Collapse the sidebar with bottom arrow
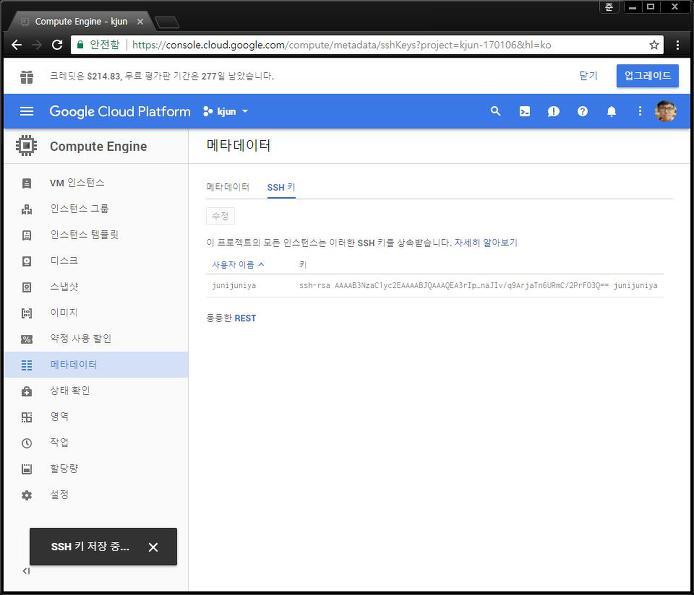694x595 pixels. (x=26, y=571)
